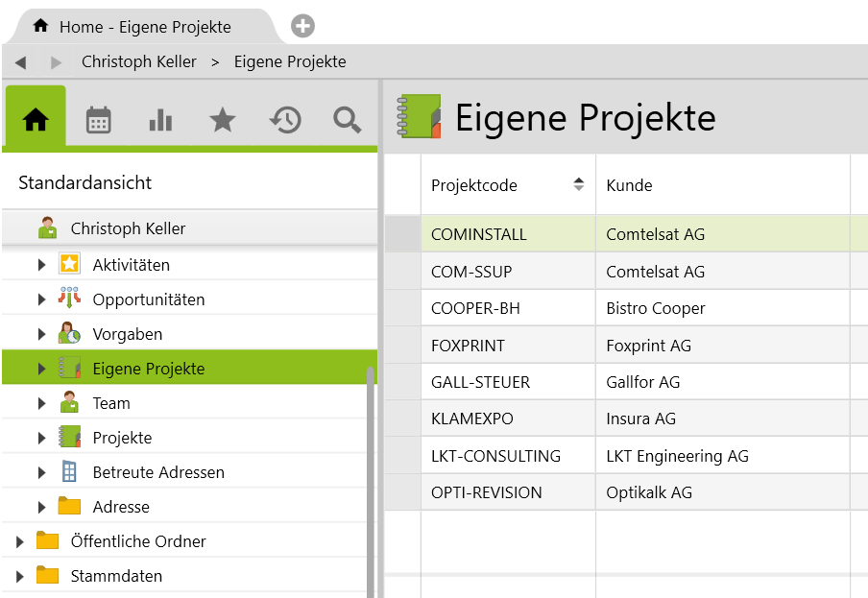This screenshot has height=598, width=868.
Task: Open the calendar view icon
Action: tap(98, 120)
